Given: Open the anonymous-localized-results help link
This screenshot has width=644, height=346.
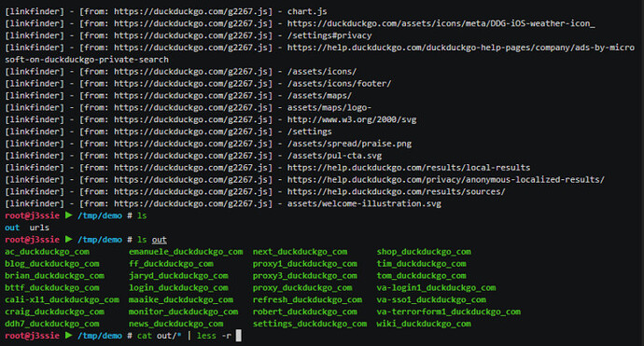Looking at the screenshot, I should click(445, 179).
